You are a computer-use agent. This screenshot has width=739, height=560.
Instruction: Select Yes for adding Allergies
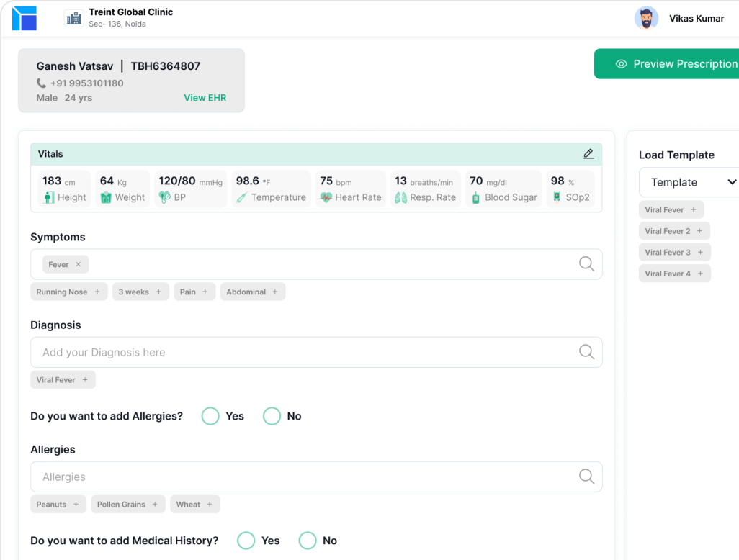click(x=210, y=416)
